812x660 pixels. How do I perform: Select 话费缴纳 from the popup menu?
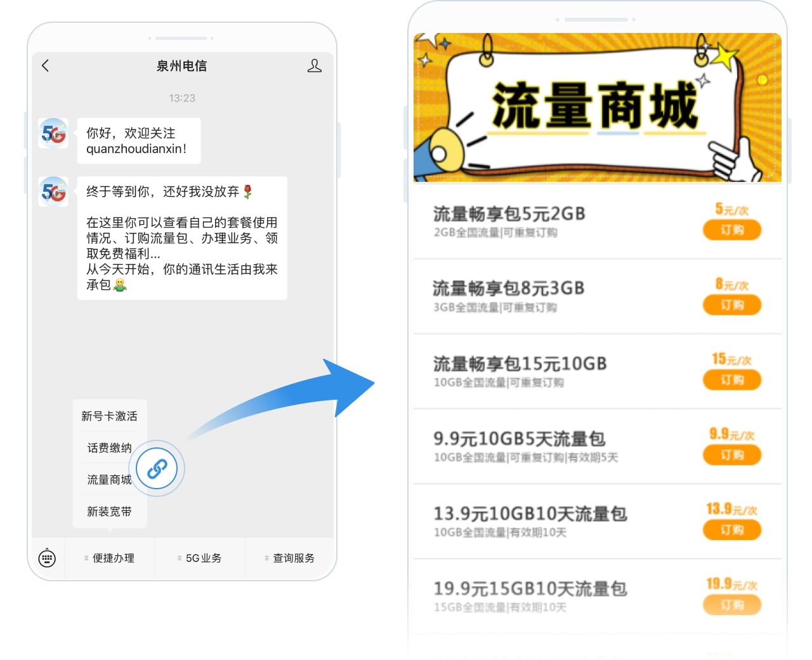pyautogui.click(x=109, y=448)
